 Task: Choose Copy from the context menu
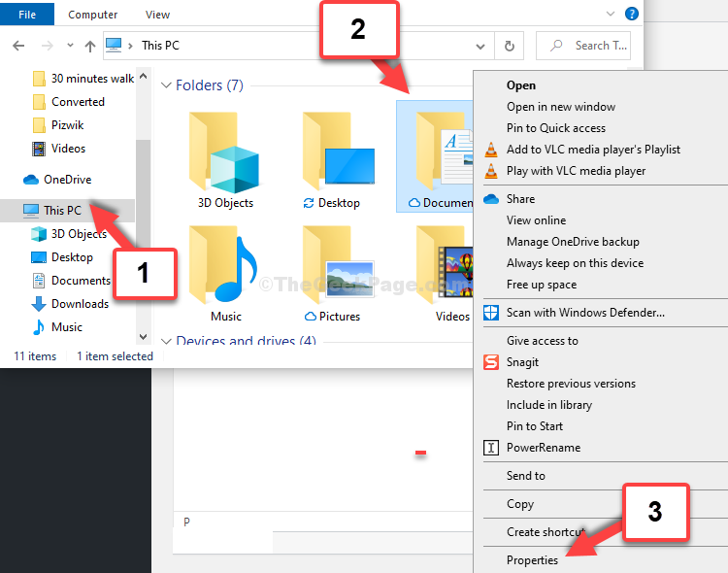tap(520, 504)
